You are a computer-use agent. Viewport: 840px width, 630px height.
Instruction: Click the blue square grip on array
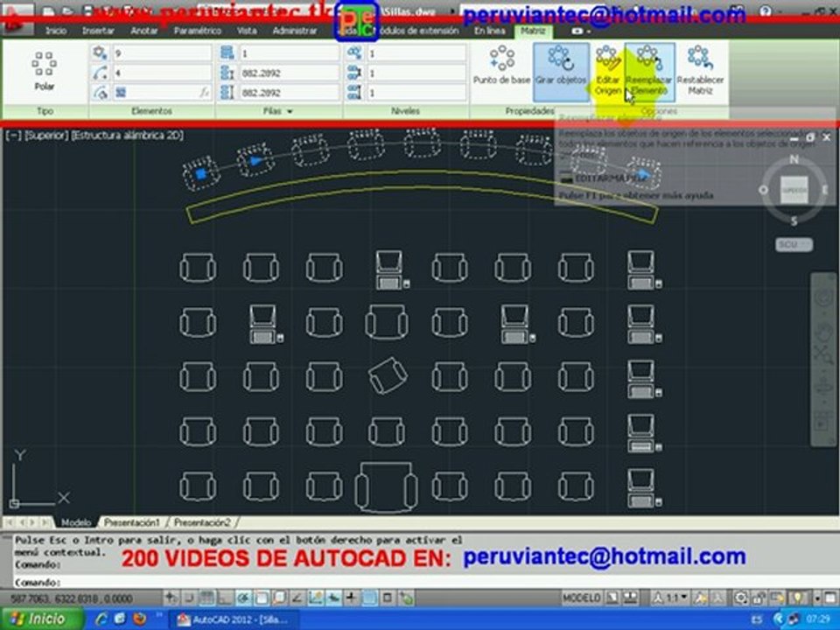click(201, 173)
